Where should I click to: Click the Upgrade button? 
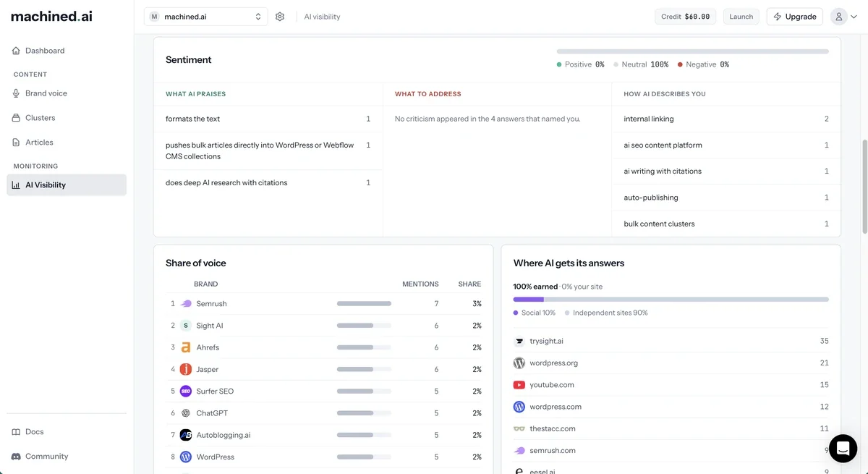tap(795, 17)
